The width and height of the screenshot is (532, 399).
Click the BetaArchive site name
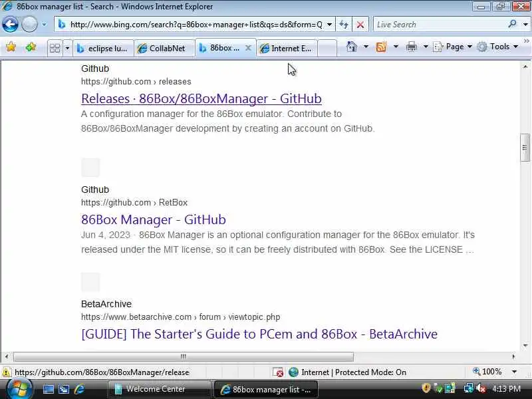point(106,304)
